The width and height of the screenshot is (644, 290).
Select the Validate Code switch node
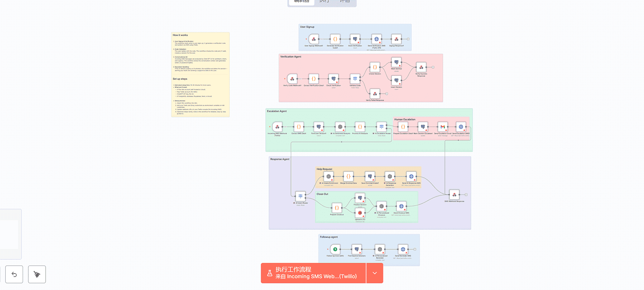coord(355,79)
